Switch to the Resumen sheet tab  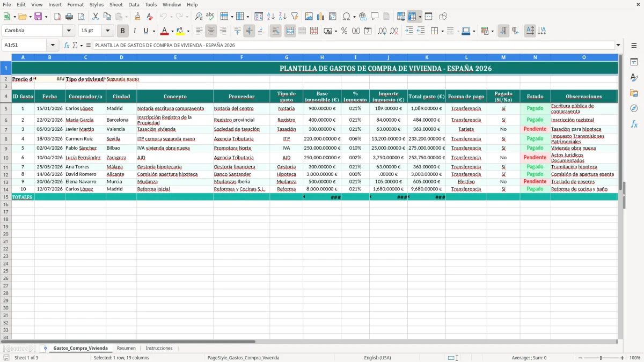point(126,348)
